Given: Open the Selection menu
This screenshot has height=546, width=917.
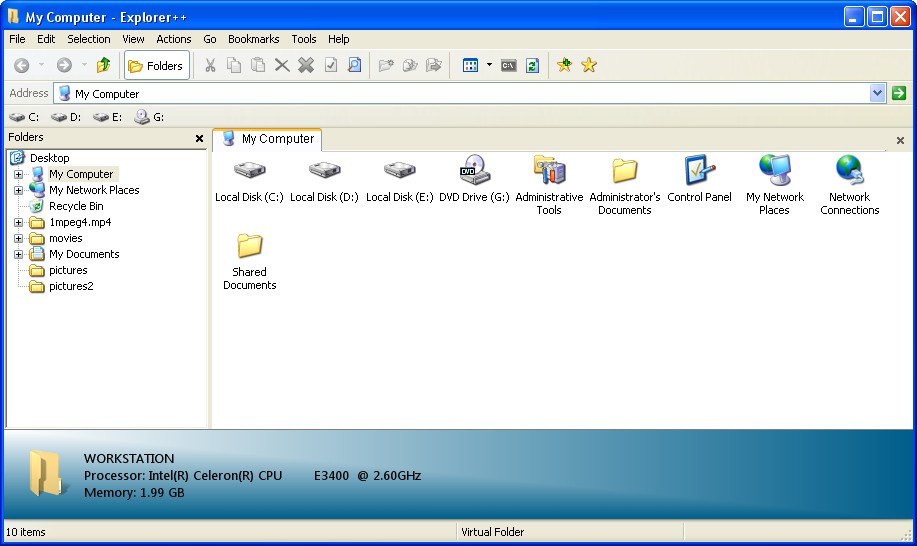Looking at the screenshot, I should click(x=88, y=39).
